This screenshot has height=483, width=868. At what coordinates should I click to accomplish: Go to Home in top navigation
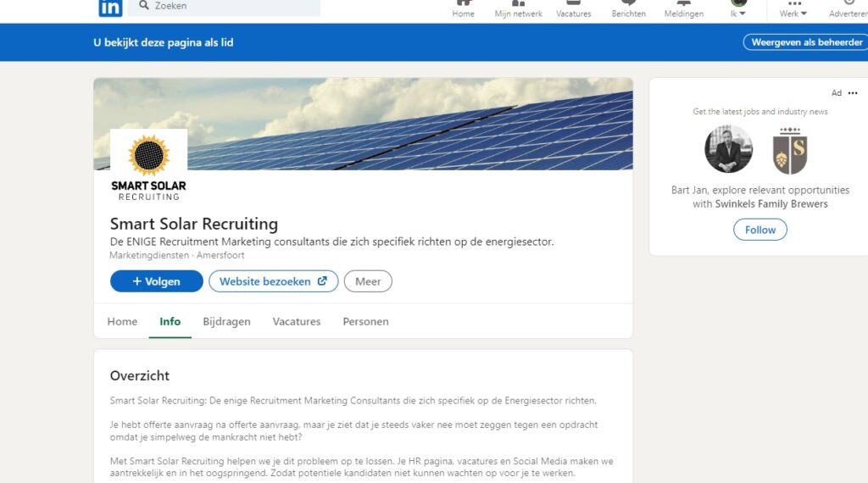tap(463, 8)
